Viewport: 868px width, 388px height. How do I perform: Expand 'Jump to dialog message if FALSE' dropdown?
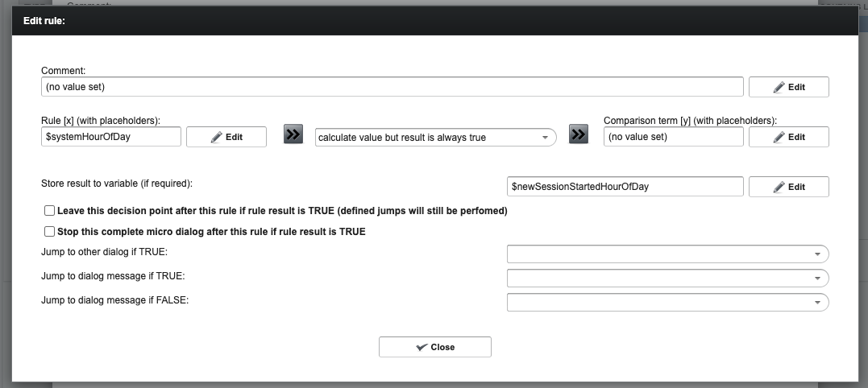pyautogui.click(x=667, y=302)
